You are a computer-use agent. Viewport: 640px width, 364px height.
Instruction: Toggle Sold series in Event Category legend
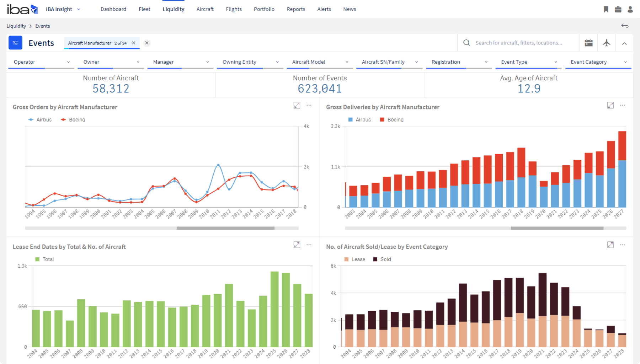[382, 259]
